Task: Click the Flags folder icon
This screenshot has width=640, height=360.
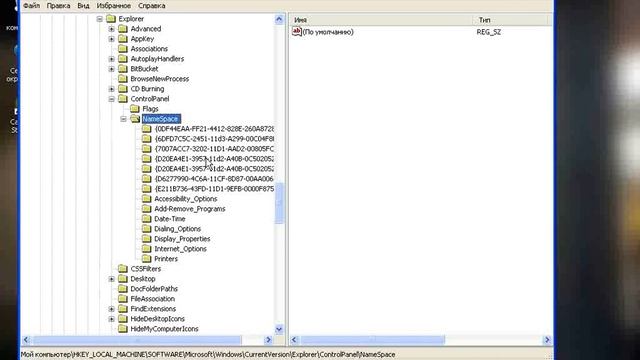Action: point(135,109)
